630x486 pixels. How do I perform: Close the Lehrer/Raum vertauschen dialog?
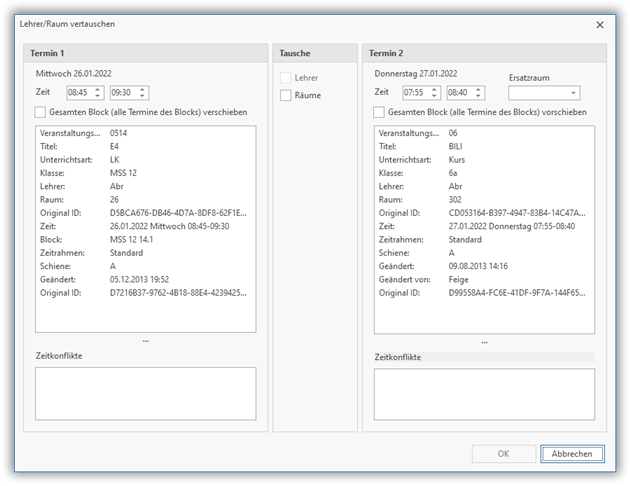tap(600, 24)
